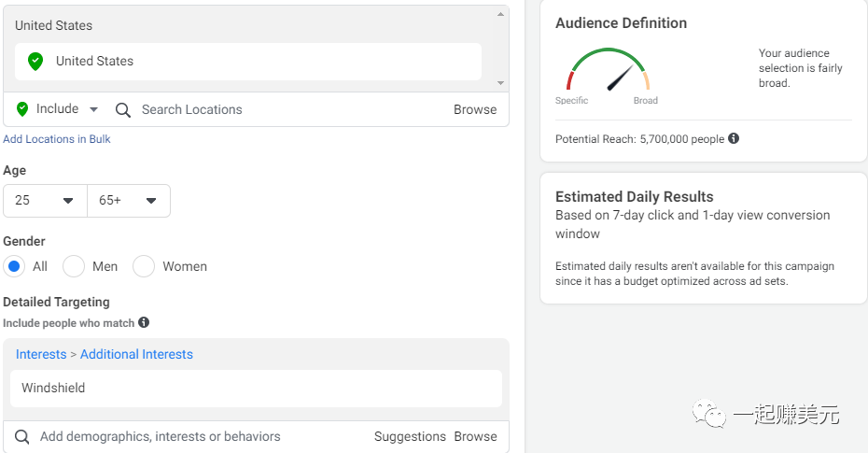Viewport: 868px width, 453px height.
Task: Select the All gender radio button
Action: click(x=14, y=266)
